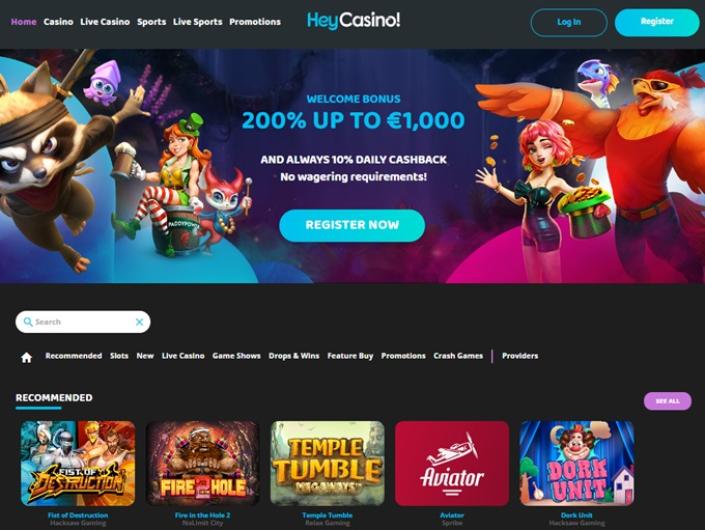The width and height of the screenshot is (705, 530).
Task: Show the Providers list
Action: coord(520,356)
